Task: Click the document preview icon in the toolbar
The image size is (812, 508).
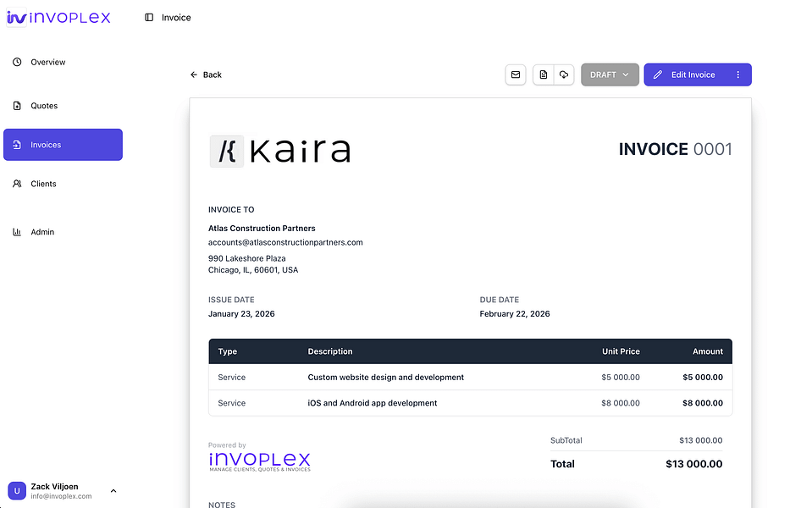Action: [543, 75]
